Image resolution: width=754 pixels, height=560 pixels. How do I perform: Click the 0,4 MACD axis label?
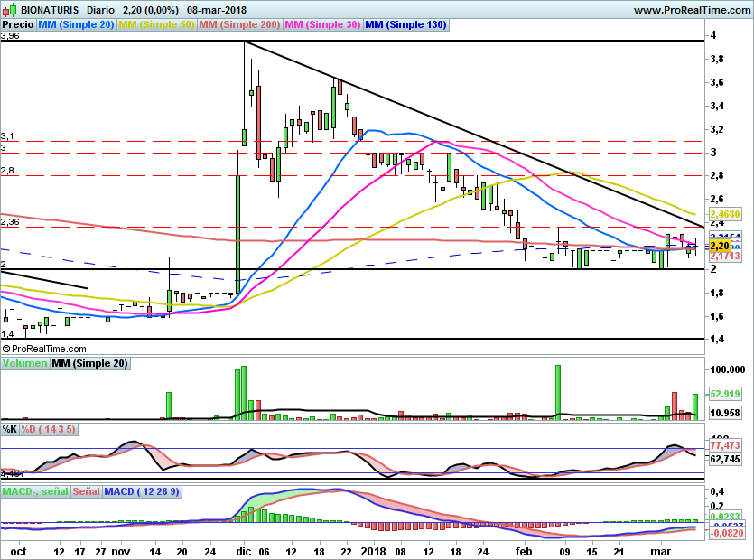717,491
